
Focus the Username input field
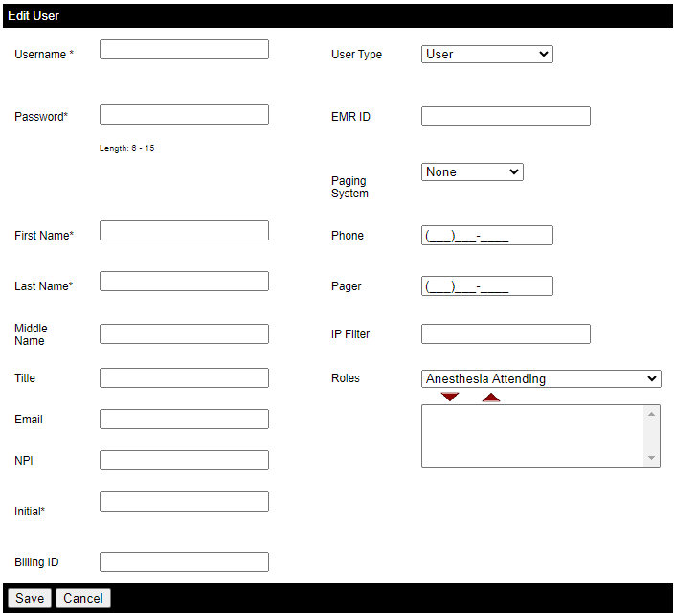pyautogui.click(x=184, y=50)
